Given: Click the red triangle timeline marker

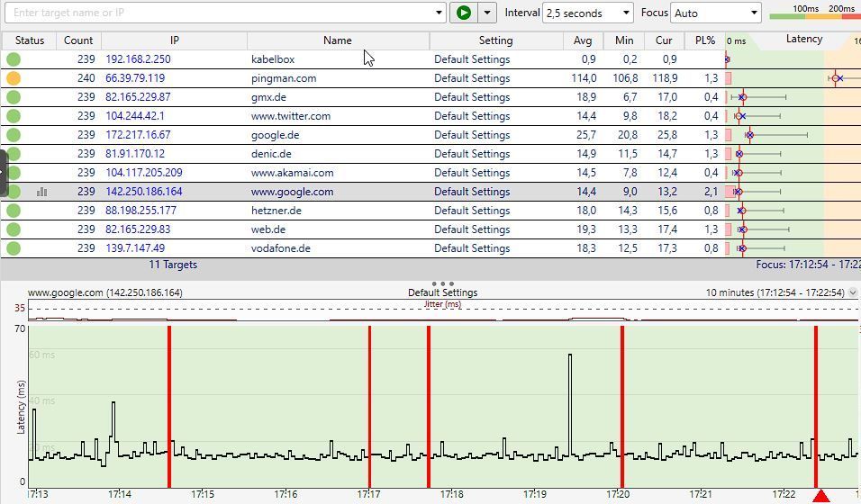Looking at the screenshot, I should click(820, 496).
